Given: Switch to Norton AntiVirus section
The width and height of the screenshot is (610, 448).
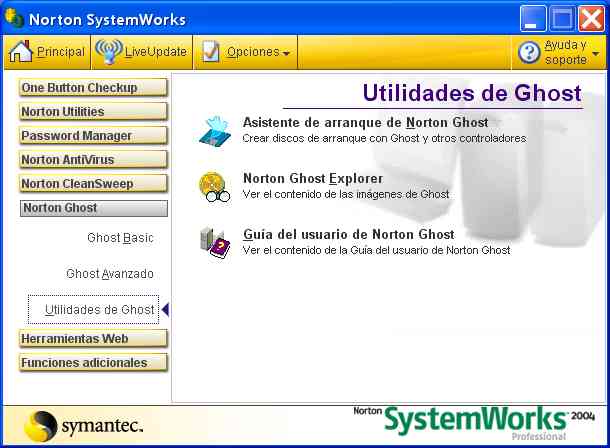Looking at the screenshot, I should pos(93,159).
